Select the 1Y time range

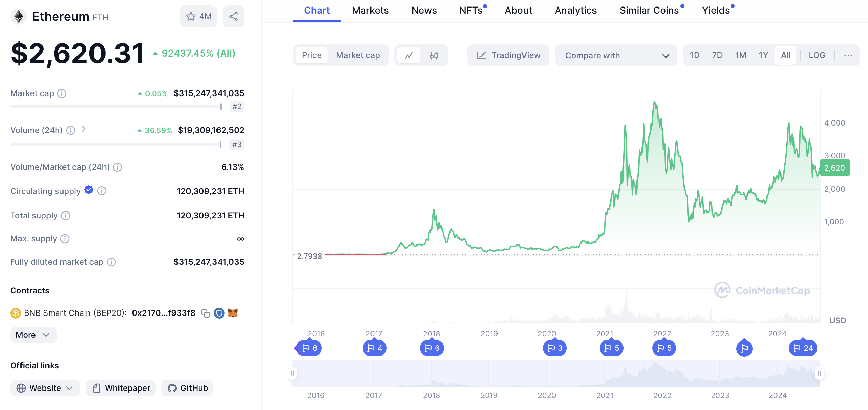763,55
